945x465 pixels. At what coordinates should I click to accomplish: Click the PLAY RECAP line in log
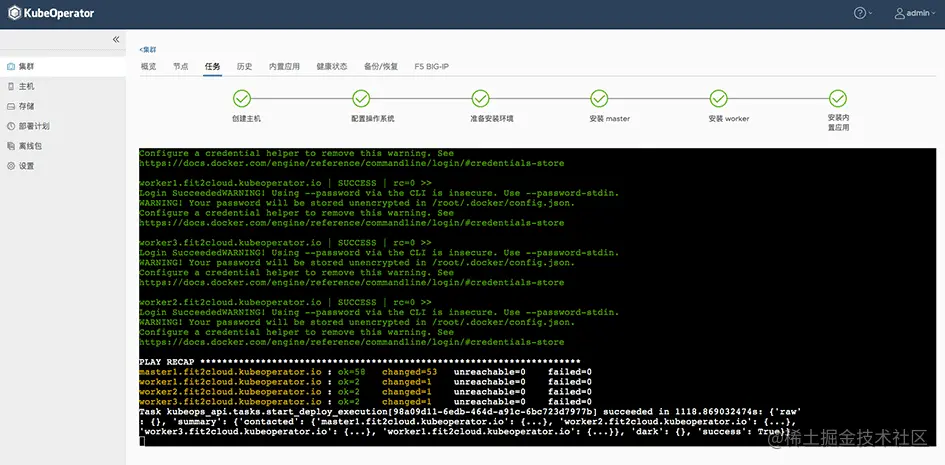360,362
